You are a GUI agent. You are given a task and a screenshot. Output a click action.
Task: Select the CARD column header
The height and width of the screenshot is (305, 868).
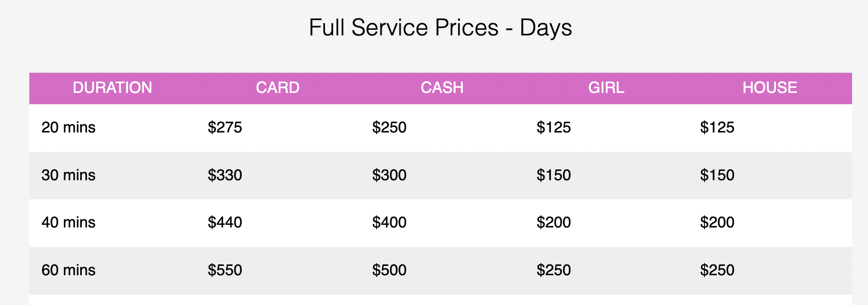click(x=278, y=88)
